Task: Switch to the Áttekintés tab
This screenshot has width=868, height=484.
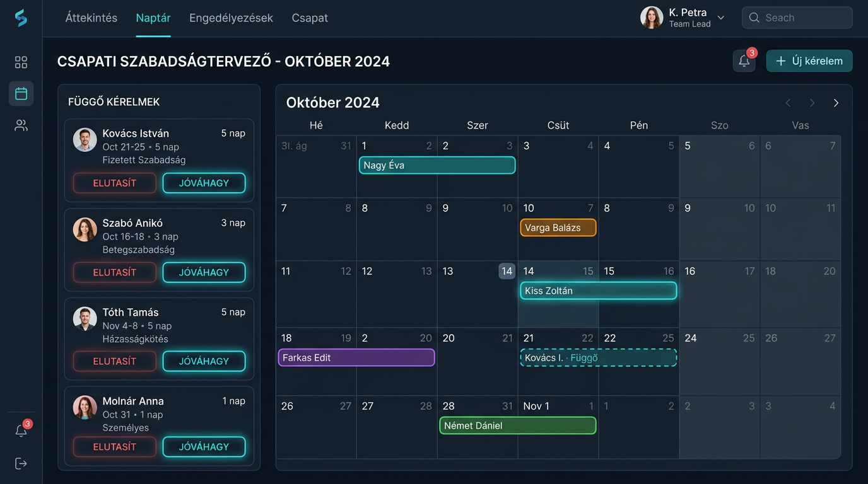Action: pos(91,18)
